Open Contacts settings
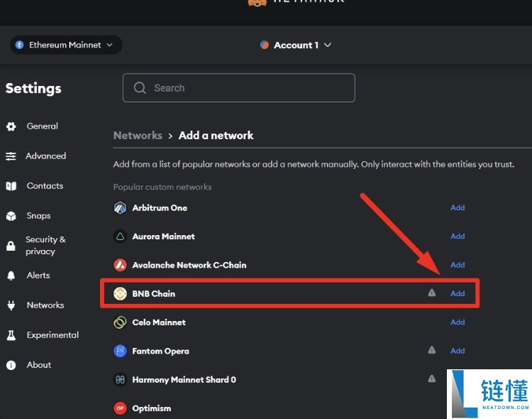 45,186
